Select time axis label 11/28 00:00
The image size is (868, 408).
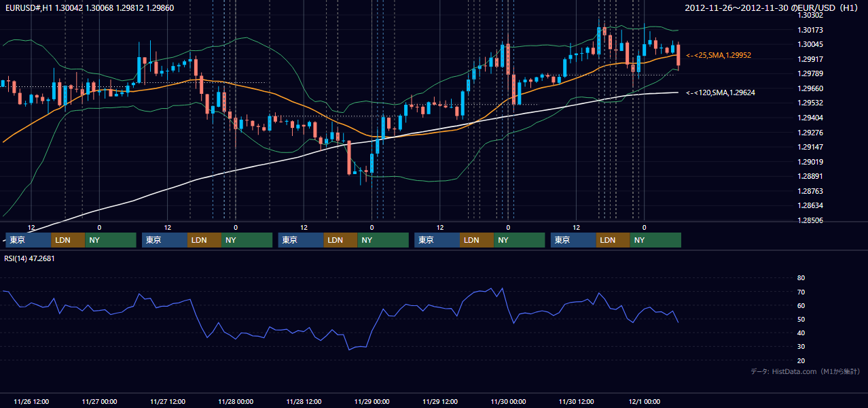(x=236, y=401)
